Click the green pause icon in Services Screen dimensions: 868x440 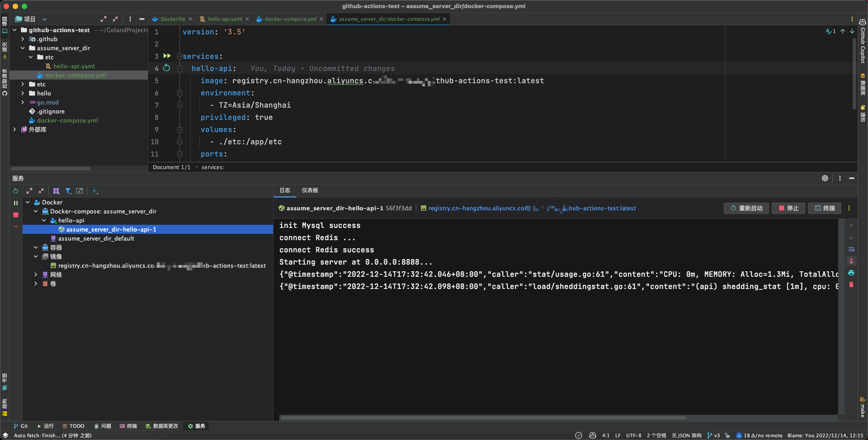coord(16,203)
